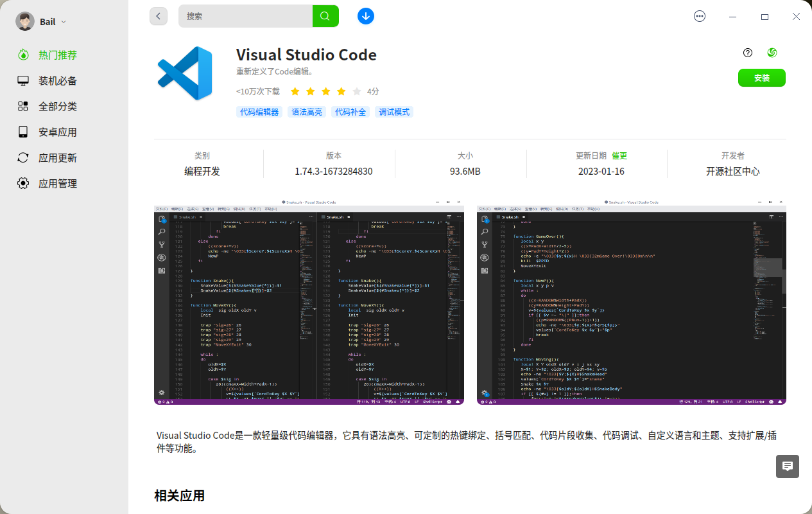The width and height of the screenshot is (812, 514).
Task: Click the 应用更新 refresh icon
Action: [23, 157]
